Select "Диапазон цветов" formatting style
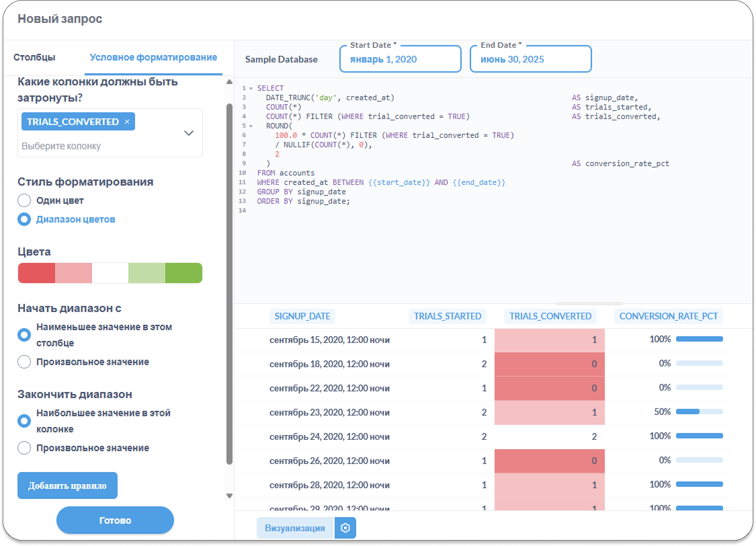Screen dimensions: 756x546 click(24, 219)
